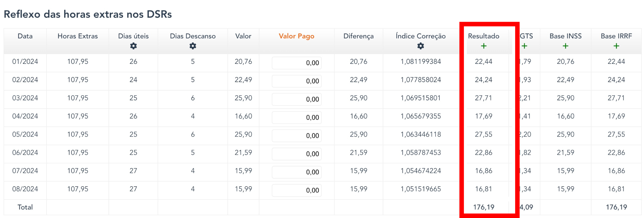Viewport: 644px width, 218px height.
Task: Select the 01/2024 date cell
Action: 25,62
